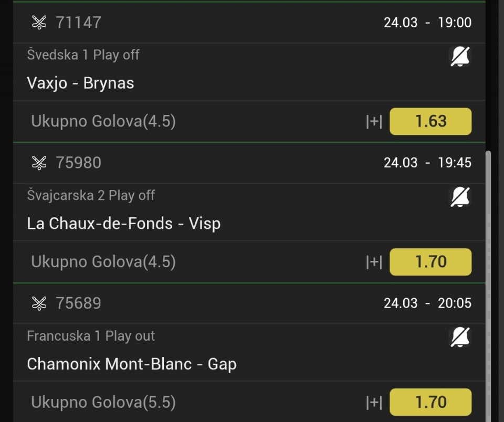
Task: Toggle notification bell for Chamonix Mont-Blanc - Gap
Action: pos(460,337)
